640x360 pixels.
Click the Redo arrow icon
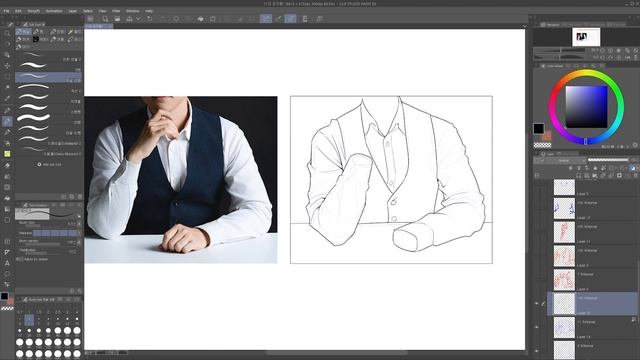click(162, 19)
